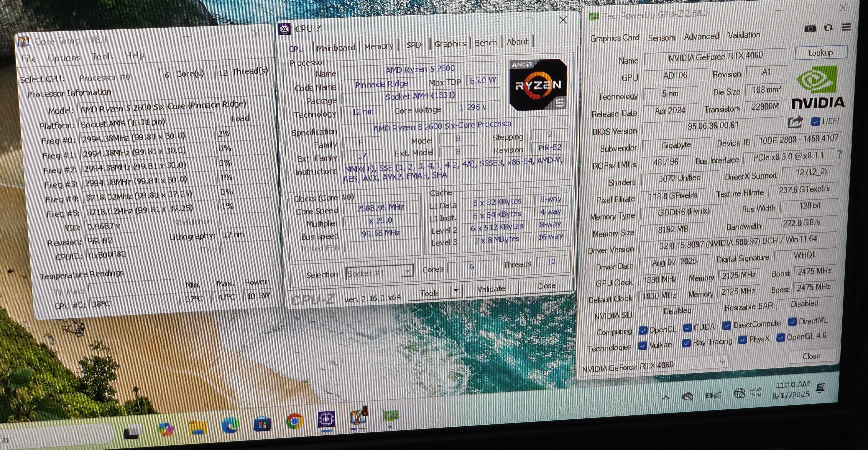Image resolution: width=868 pixels, height=450 pixels.
Task: Open Core Temp Tools menu
Action: click(x=103, y=56)
